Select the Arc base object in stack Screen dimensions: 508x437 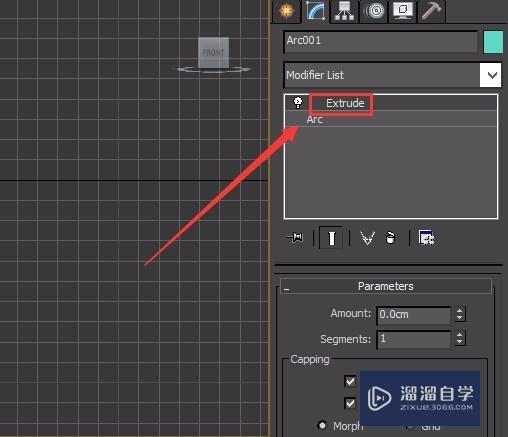[314, 119]
